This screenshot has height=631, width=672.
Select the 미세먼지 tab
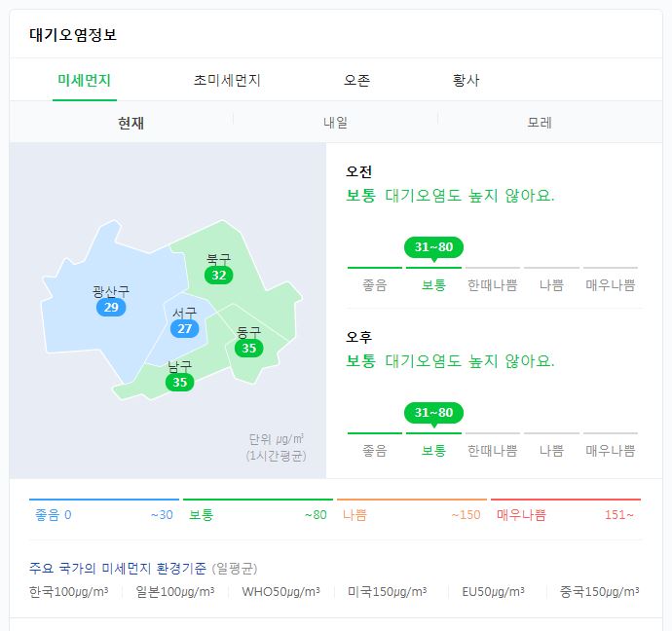(85, 80)
